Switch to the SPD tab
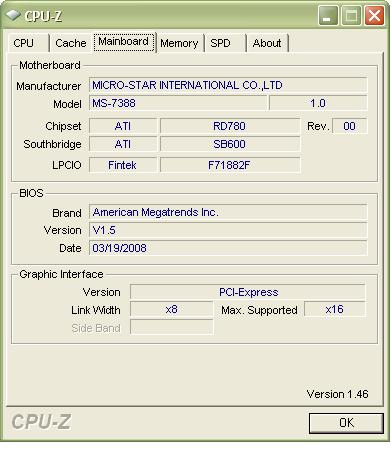 (x=225, y=43)
